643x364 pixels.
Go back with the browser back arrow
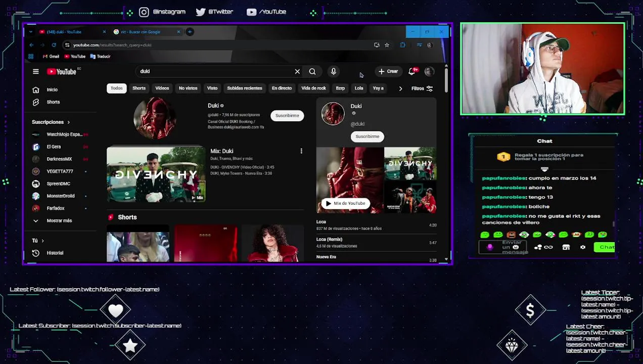pos(31,45)
